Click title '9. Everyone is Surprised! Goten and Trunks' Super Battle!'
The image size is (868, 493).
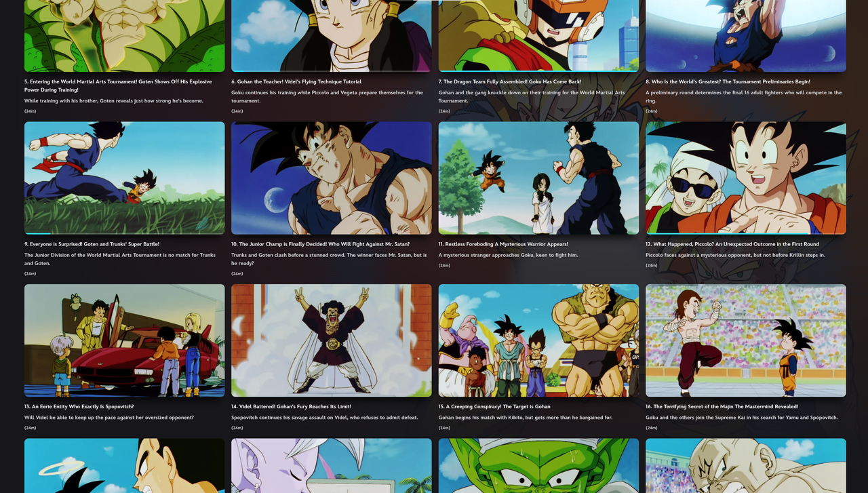[92, 244]
